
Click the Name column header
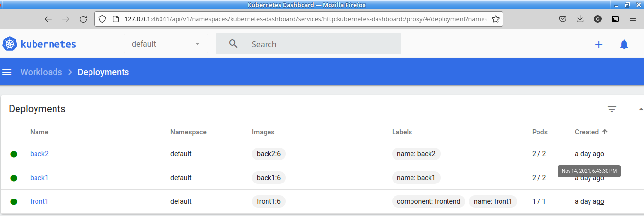point(39,132)
